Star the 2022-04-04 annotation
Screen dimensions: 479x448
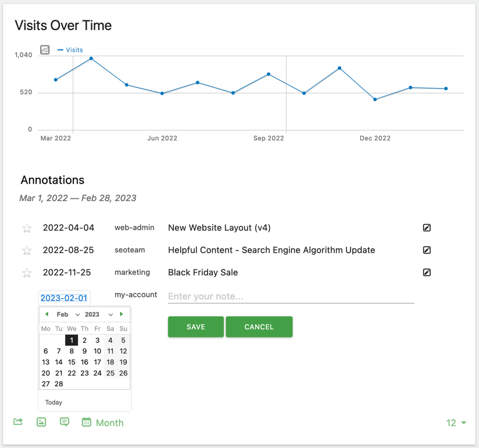pos(27,228)
